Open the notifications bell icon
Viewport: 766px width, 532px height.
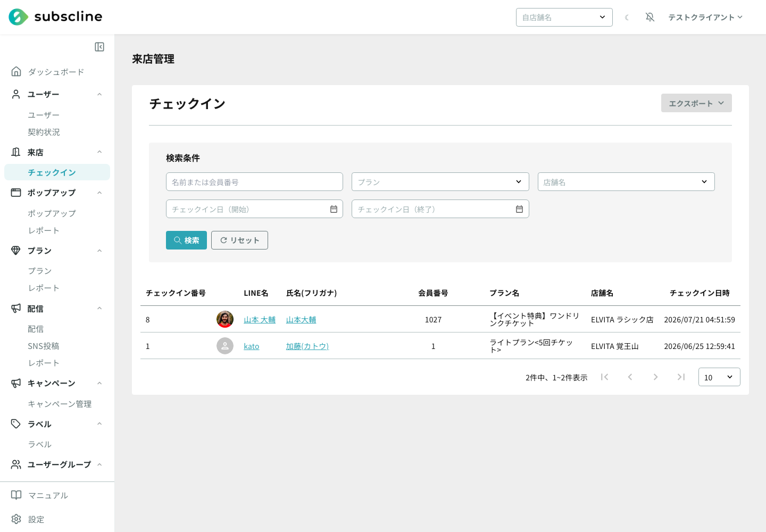pyautogui.click(x=650, y=17)
